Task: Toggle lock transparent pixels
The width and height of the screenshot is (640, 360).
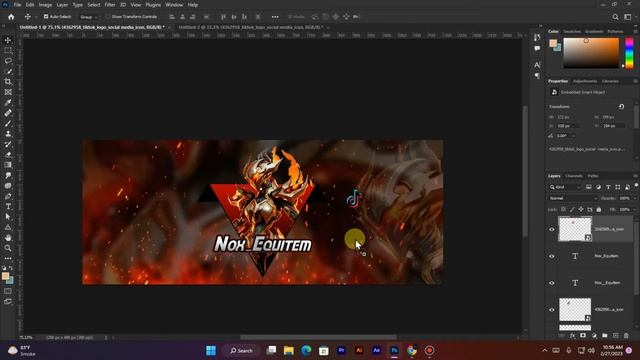Action: tap(563, 209)
